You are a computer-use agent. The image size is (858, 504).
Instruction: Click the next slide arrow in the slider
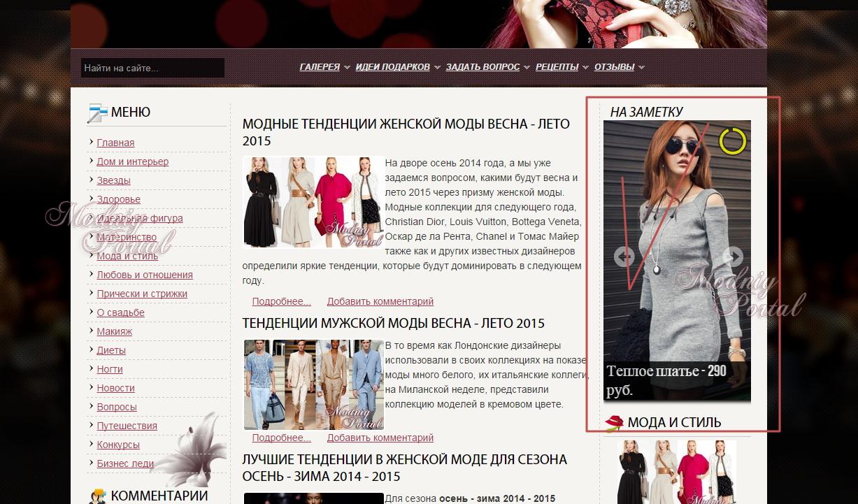732,257
